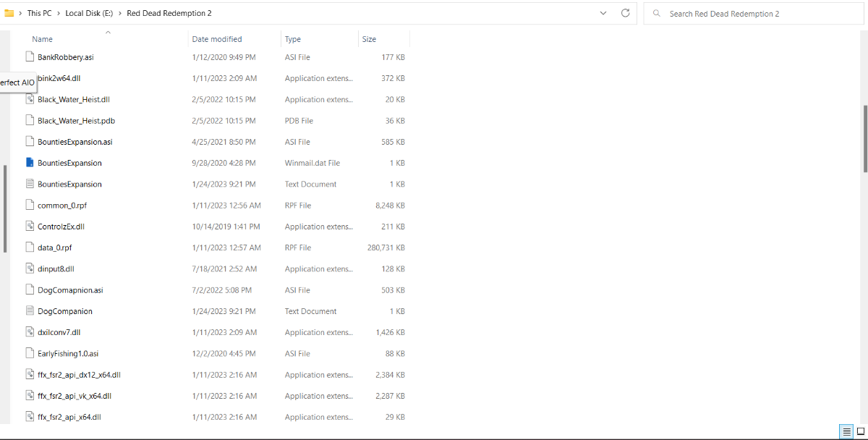
Task: Switch to Details view icon in status bar
Action: [846, 432]
